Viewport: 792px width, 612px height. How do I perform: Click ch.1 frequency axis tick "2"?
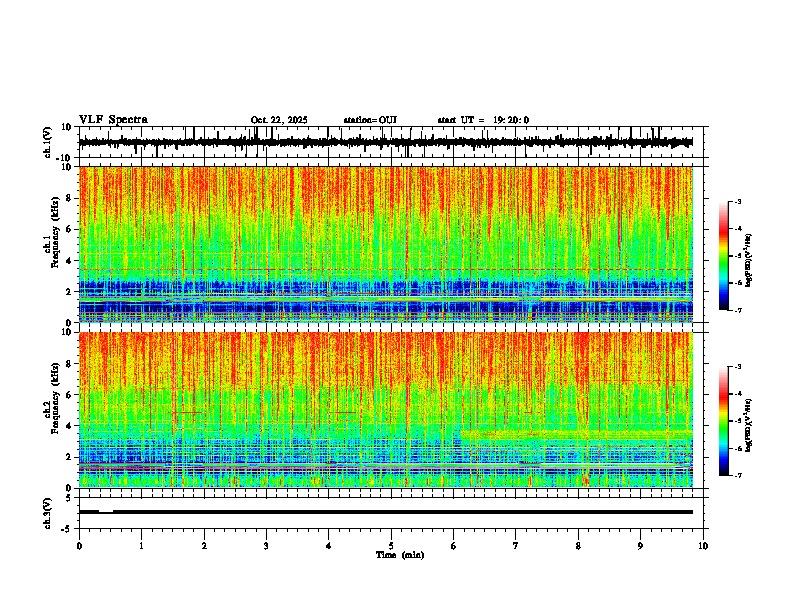70,291
